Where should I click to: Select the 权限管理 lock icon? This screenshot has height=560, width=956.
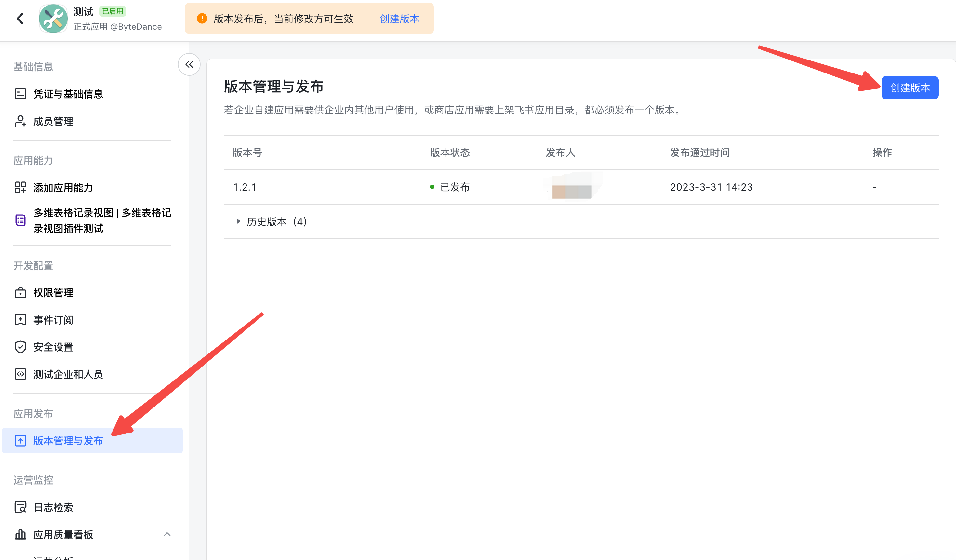pos(20,293)
